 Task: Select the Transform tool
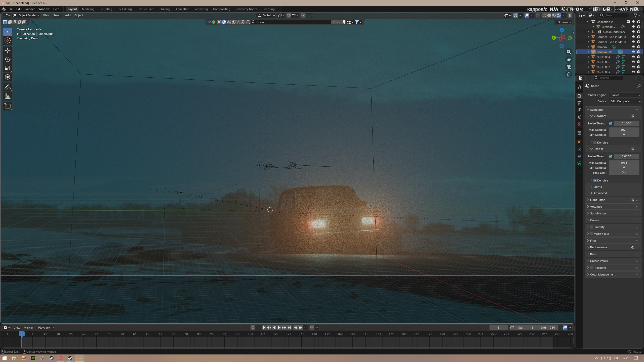click(8, 77)
